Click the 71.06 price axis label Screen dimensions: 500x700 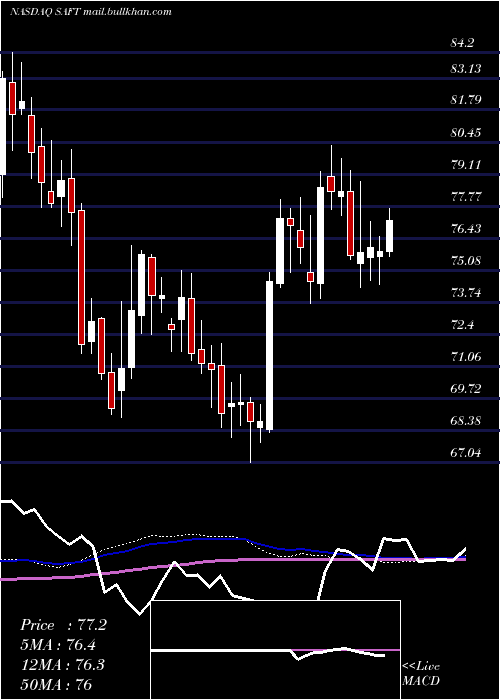click(466, 357)
